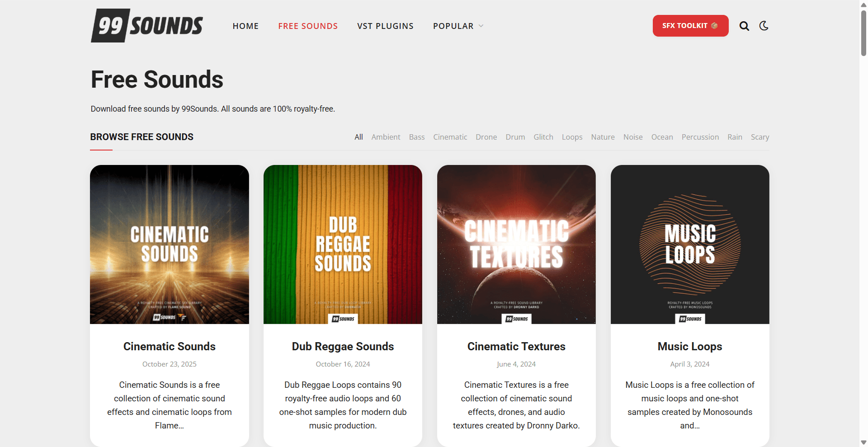
Task: Click the SFX Toolkit button
Action: point(690,26)
